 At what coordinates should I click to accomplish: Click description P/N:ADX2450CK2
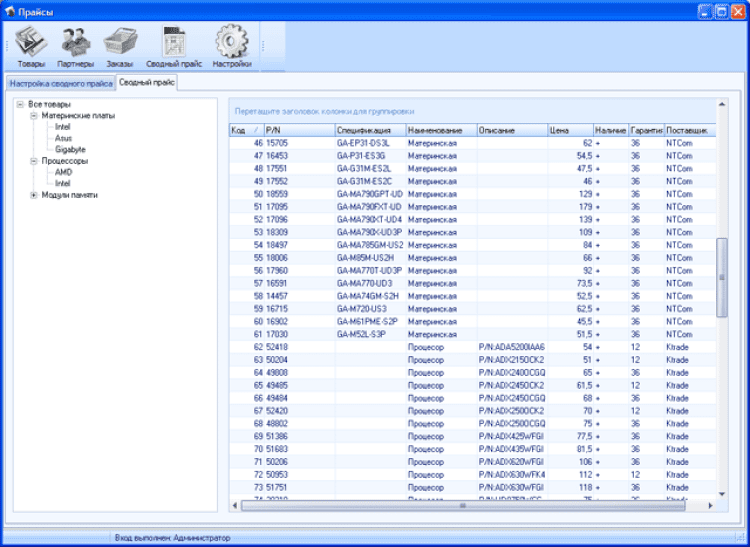point(512,385)
